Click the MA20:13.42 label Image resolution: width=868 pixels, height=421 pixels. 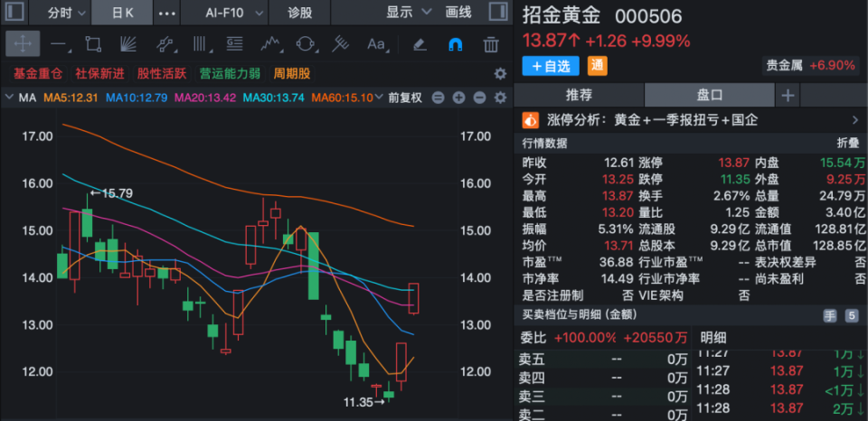[205, 98]
